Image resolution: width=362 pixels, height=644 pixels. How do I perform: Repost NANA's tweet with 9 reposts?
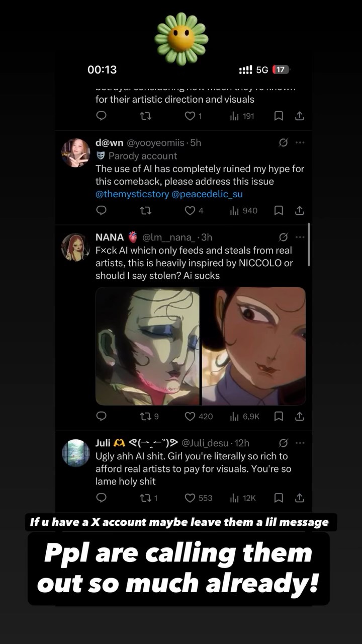145,417
